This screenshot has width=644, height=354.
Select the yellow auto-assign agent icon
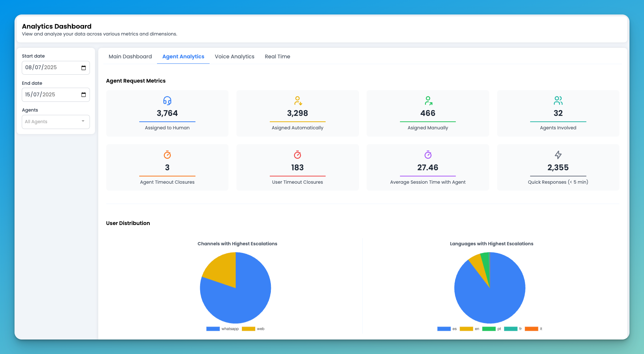(297, 101)
